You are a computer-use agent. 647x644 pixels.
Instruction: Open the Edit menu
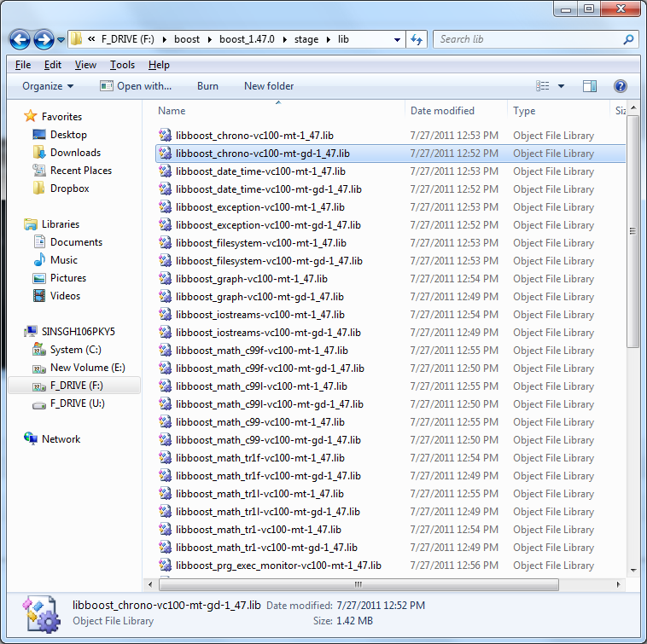[52, 65]
